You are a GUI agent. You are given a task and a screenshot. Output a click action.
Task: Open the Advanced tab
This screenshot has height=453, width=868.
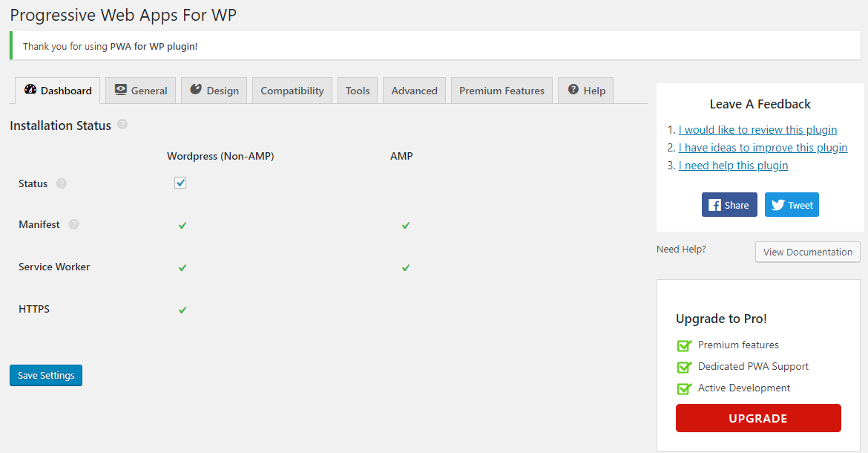tap(414, 91)
